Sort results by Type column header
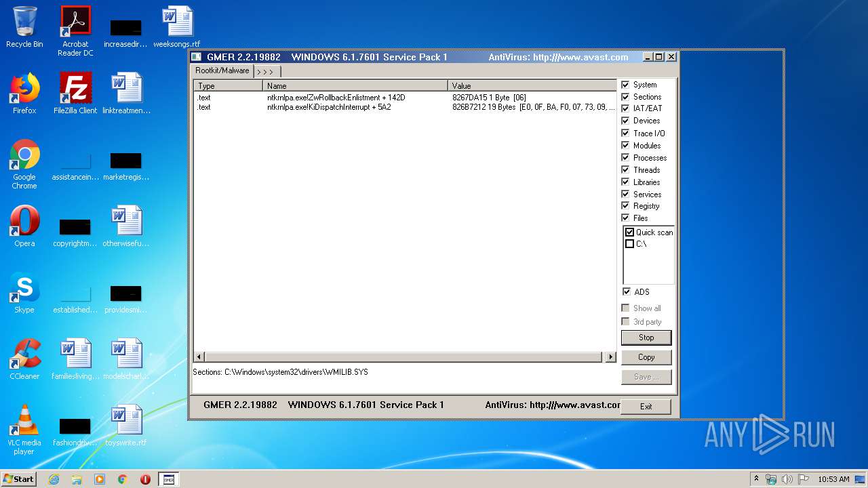The height and width of the screenshot is (488, 868). point(229,86)
